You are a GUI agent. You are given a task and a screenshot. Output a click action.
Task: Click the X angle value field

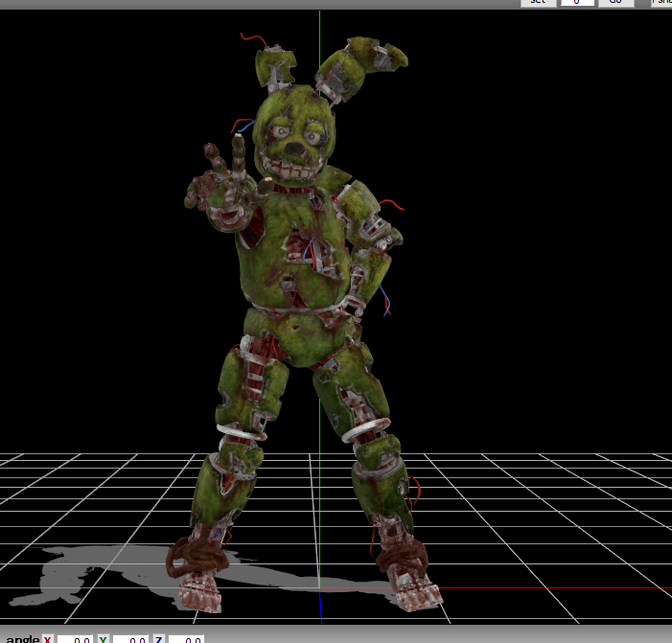(x=75, y=639)
